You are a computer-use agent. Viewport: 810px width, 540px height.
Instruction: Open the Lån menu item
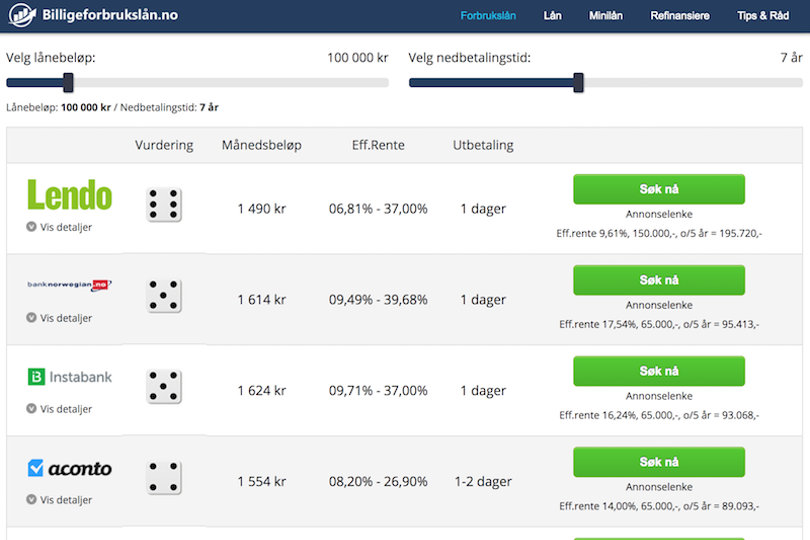552,16
